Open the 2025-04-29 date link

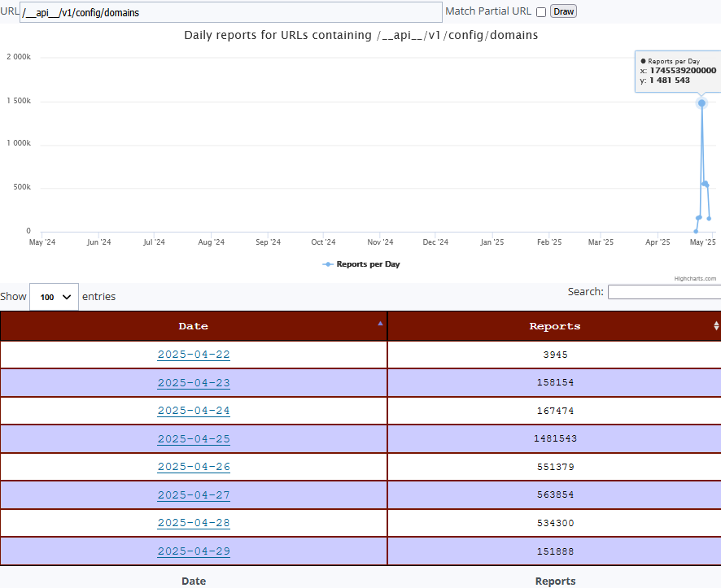[x=194, y=551]
